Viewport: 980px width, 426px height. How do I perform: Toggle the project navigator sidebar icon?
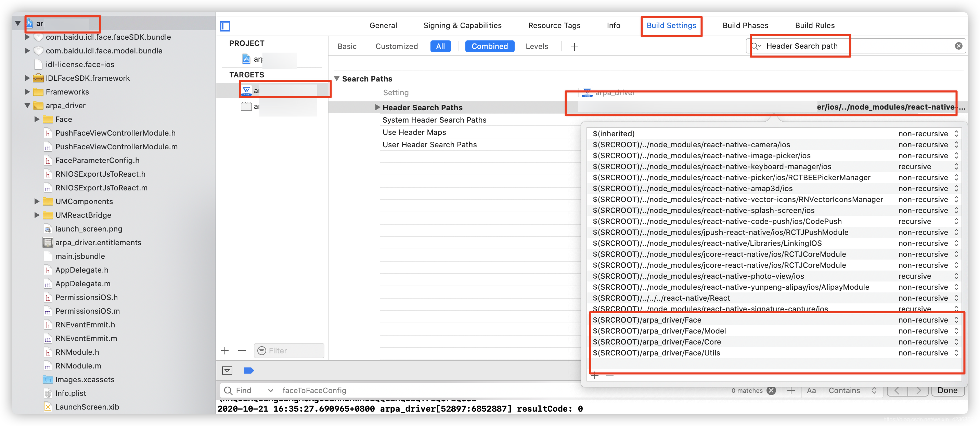click(225, 26)
